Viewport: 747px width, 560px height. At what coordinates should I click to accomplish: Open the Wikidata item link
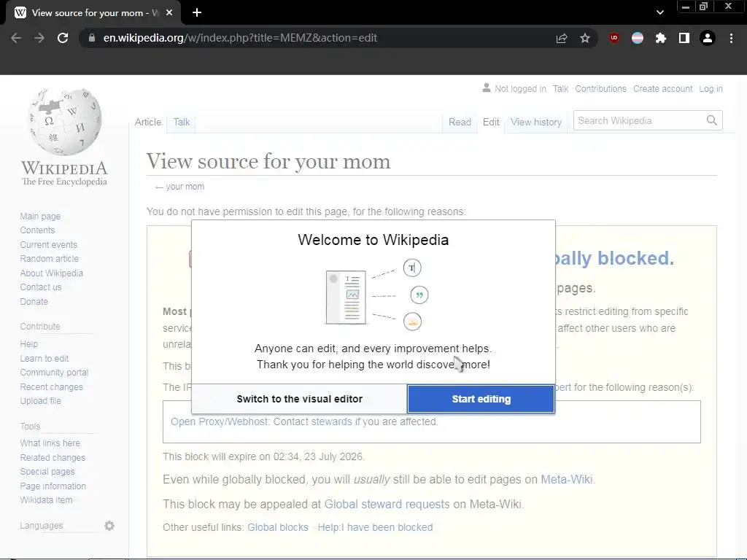(46, 500)
